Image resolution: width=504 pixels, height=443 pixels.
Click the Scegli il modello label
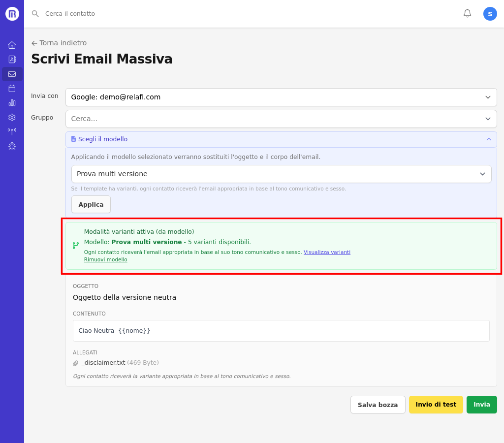[x=103, y=139]
